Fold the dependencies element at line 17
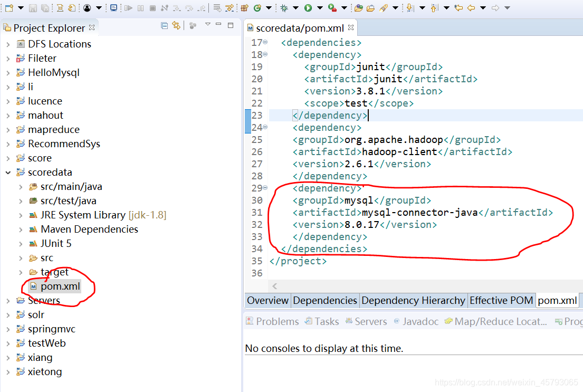Image resolution: width=583 pixels, height=392 pixels. point(265,42)
